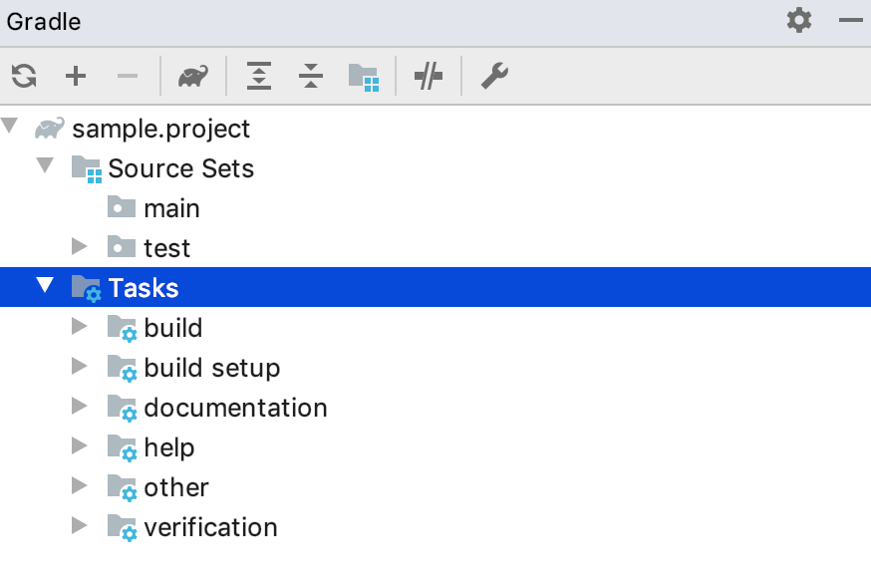Expand the verification task group
This screenshot has height=588, width=871.
click(x=80, y=525)
